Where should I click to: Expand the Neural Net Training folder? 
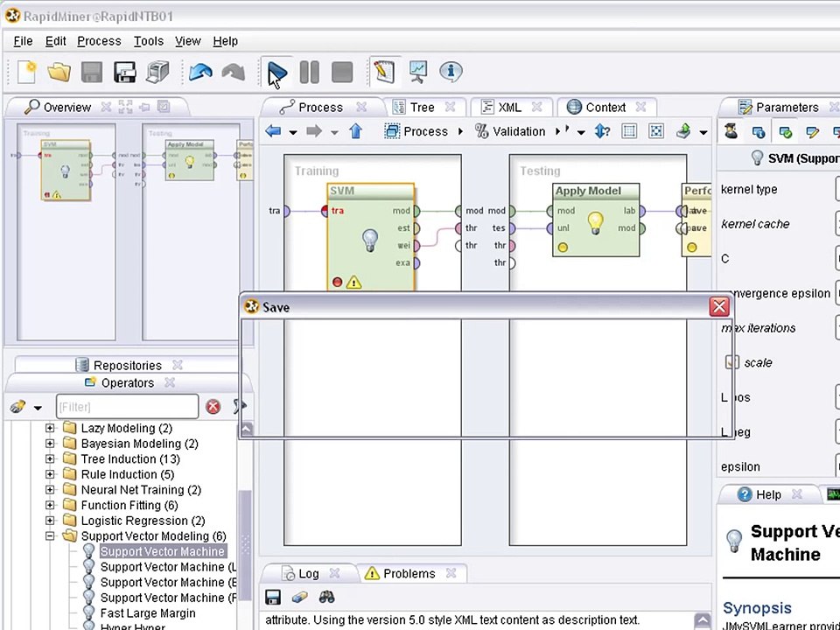[50, 490]
